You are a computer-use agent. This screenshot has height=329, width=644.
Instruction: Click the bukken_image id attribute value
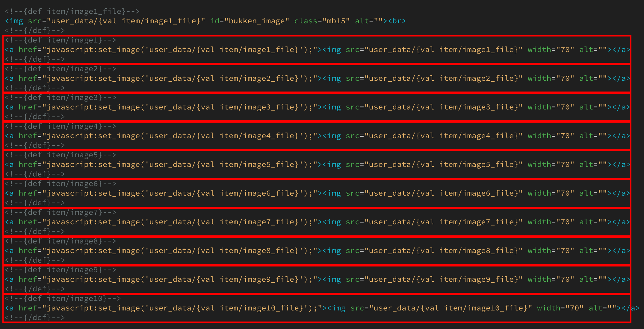pos(257,21)
